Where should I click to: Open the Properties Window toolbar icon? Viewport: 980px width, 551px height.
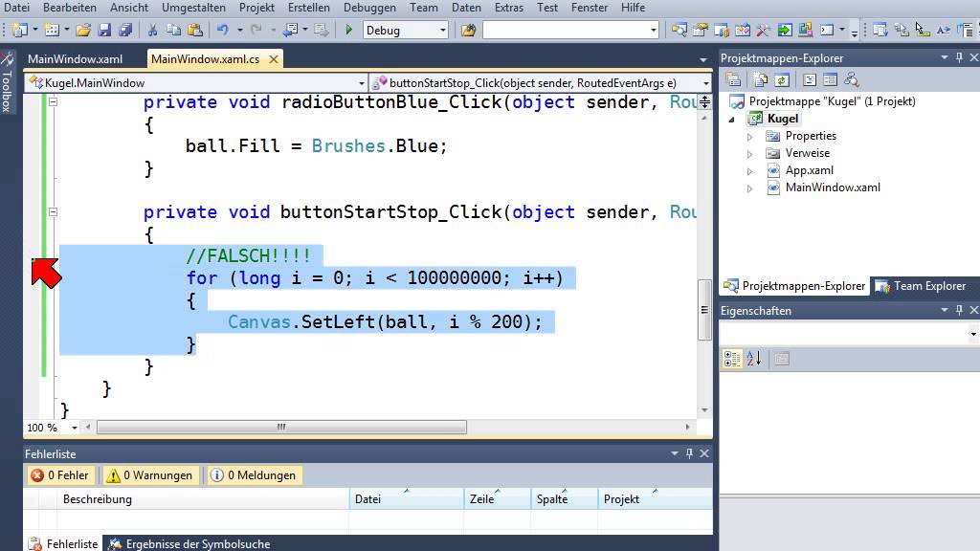[x=700, y=30]
